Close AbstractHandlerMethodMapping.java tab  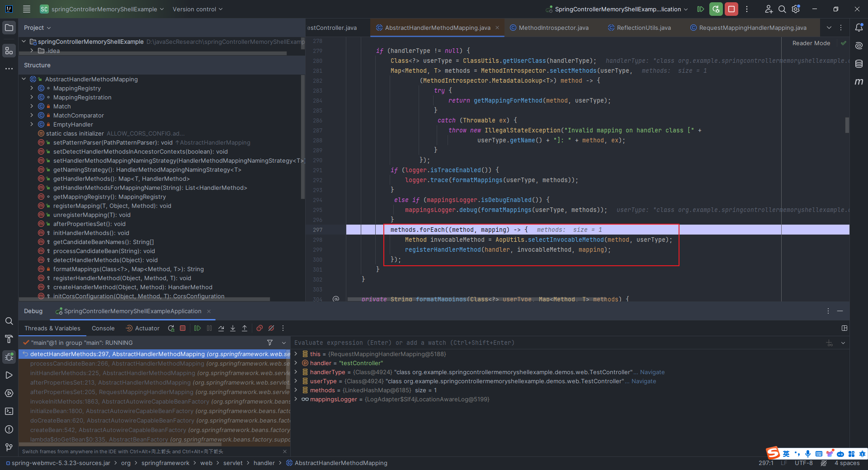click(x=497, y=28)
